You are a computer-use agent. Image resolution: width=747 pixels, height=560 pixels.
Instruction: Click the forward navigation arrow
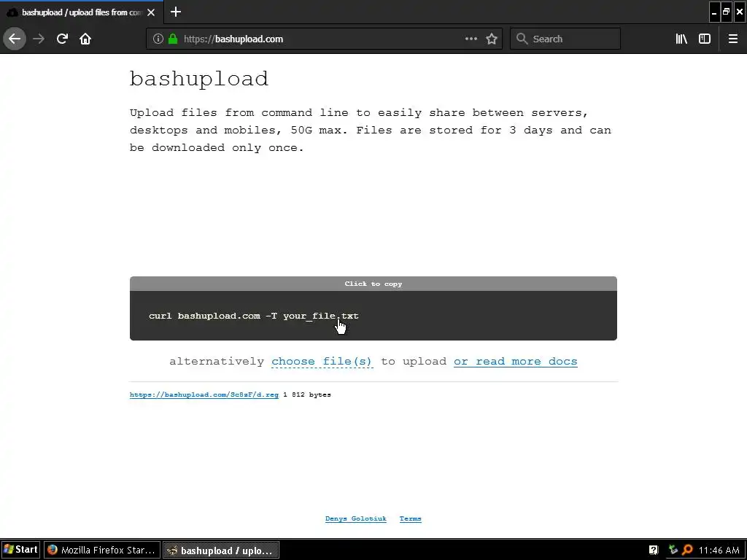(39, 39)
